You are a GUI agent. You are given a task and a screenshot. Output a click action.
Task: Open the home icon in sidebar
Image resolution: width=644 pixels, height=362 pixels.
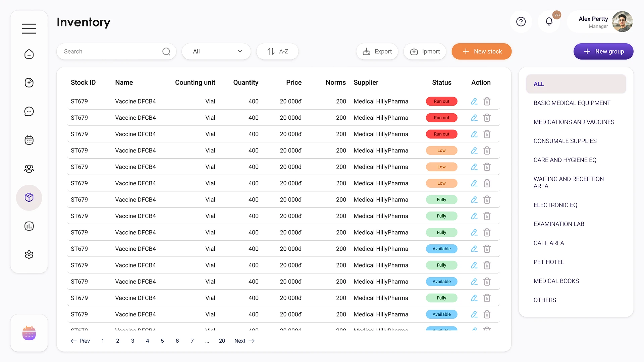[x=29, y=54]
